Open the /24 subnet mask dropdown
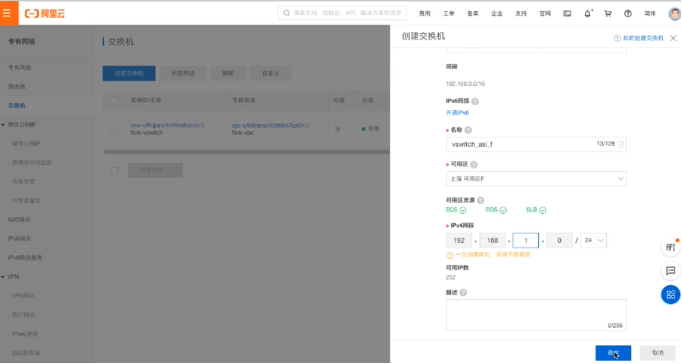This screenshot has width=682, height=364. coord(594,240)
